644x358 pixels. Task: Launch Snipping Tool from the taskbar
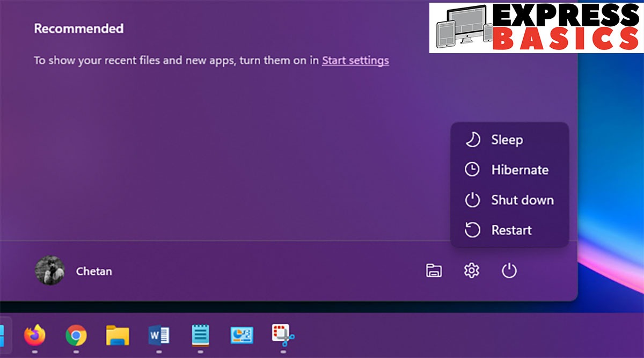coord(283,335)
